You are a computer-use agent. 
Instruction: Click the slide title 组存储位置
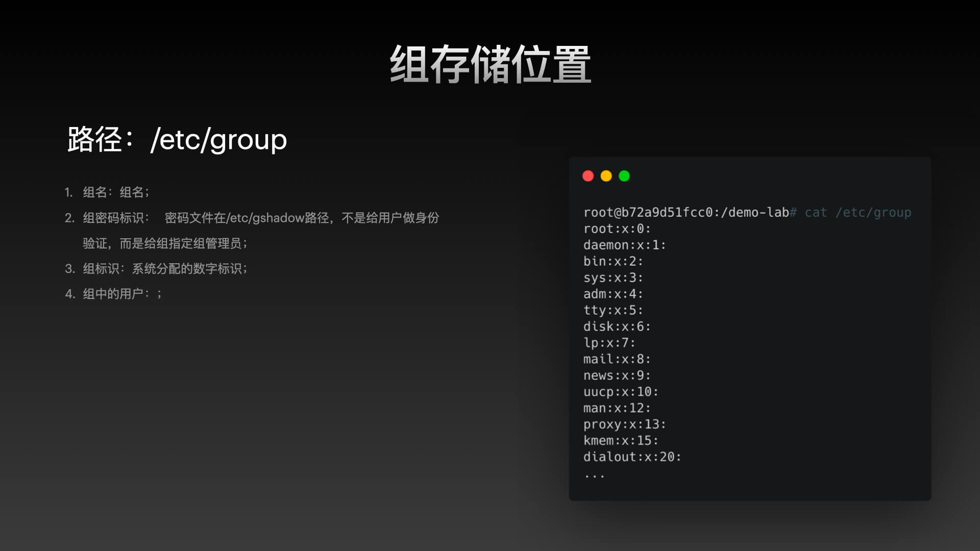coord(490,64)
